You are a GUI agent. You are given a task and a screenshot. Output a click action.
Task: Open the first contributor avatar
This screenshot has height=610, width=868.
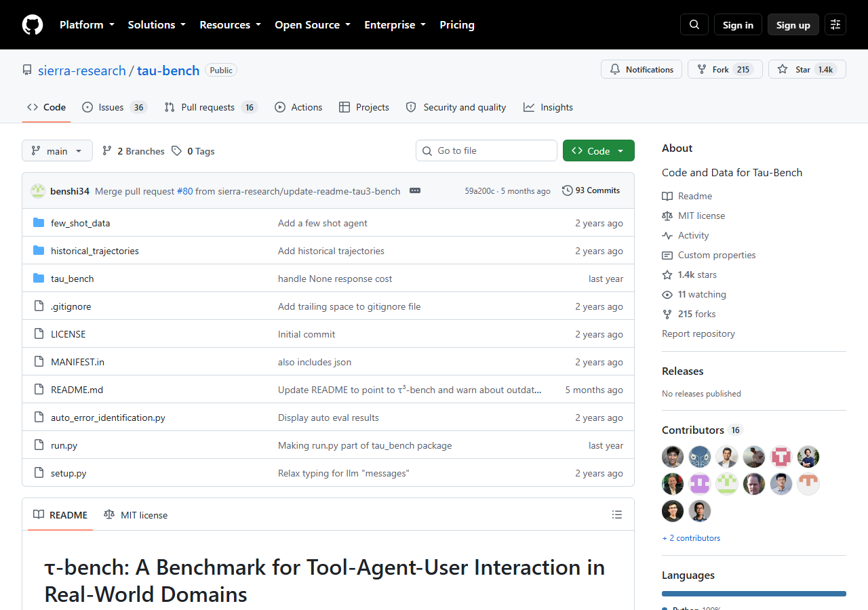(x=673, y=457)
